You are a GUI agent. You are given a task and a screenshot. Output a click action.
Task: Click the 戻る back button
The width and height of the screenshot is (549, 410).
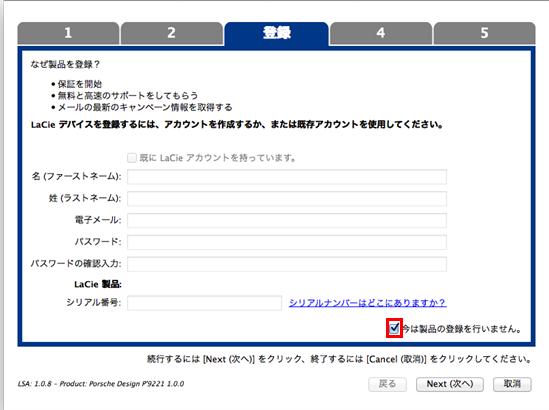click(x=387, y=384)
